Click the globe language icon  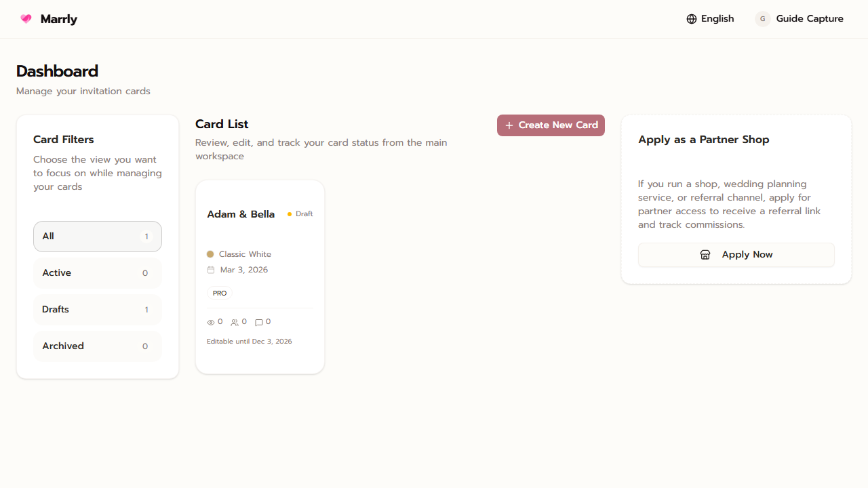click(x=692, y=19)
